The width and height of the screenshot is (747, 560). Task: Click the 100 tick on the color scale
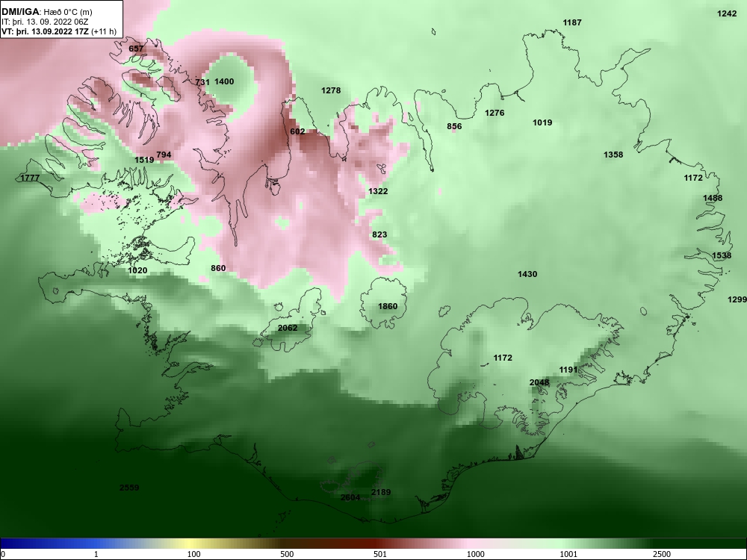tap(193, 554)
